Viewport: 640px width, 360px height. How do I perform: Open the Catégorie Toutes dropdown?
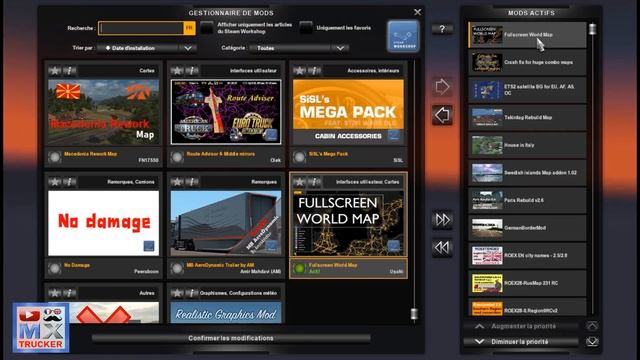299,48
